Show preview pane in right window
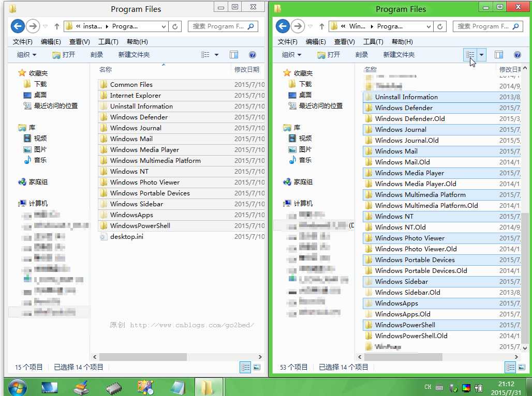 499,55
